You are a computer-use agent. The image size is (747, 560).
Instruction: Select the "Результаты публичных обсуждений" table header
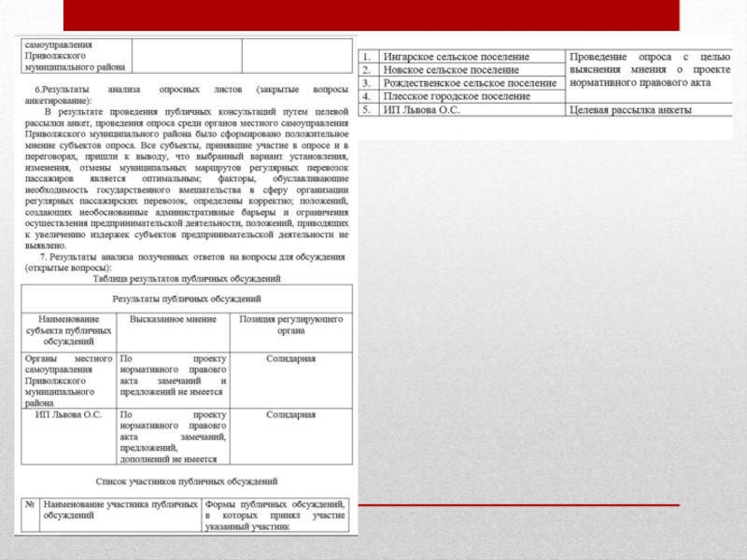tap(187, 299)
